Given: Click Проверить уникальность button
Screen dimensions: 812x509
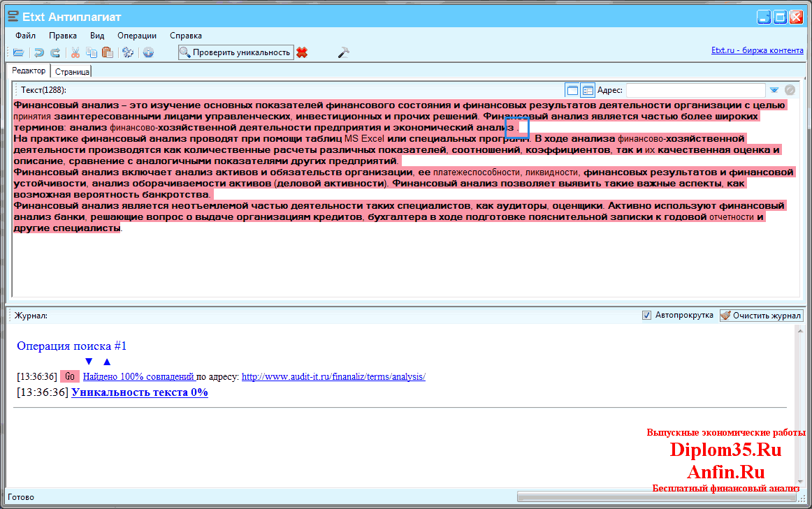Looking at the screenshot, I should pyautogui.click(x=235, y=52).
